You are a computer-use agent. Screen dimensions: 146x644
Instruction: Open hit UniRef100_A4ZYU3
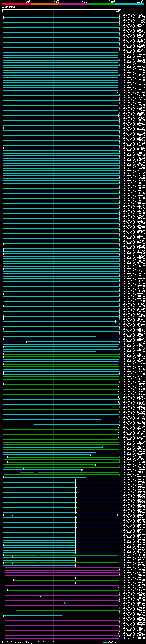click(134, 15)
